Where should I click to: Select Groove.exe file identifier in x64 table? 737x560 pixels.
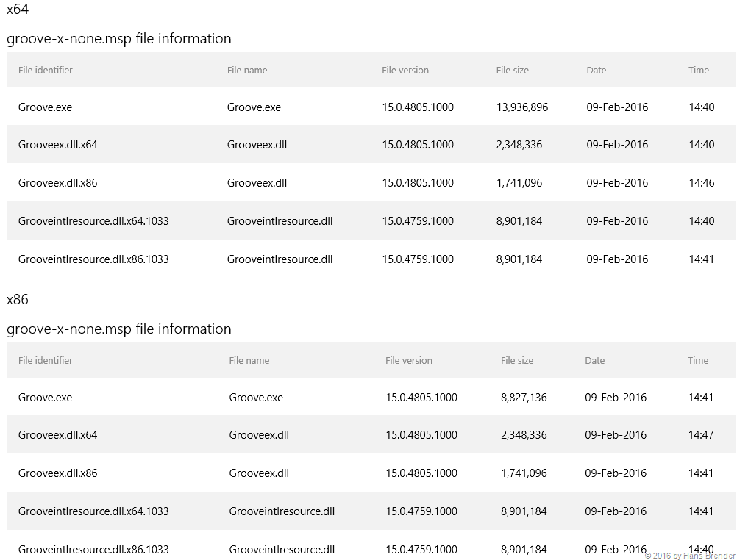tap(45, 107)
